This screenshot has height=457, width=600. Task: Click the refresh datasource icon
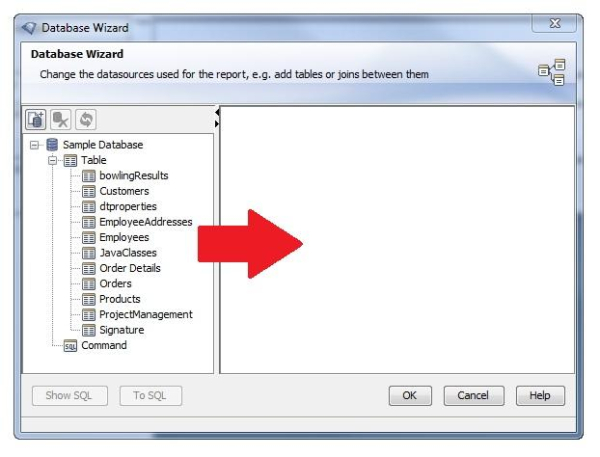[86, 120]
